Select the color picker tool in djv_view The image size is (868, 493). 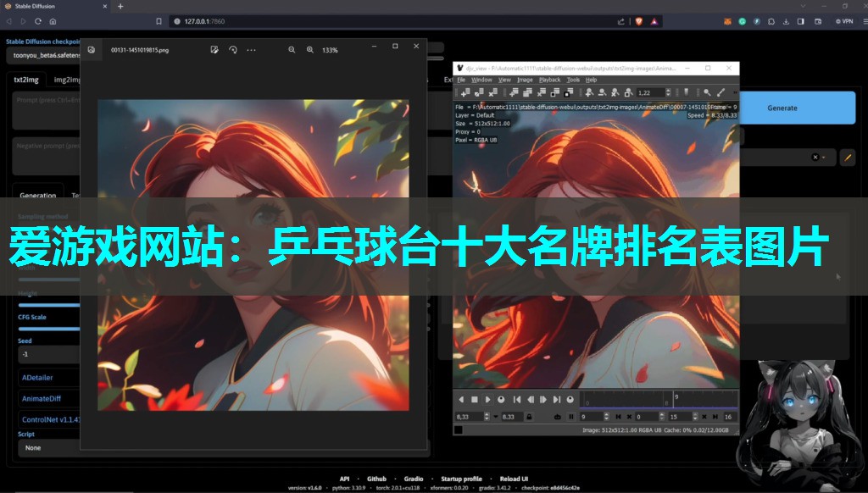[x=721, y=92]
